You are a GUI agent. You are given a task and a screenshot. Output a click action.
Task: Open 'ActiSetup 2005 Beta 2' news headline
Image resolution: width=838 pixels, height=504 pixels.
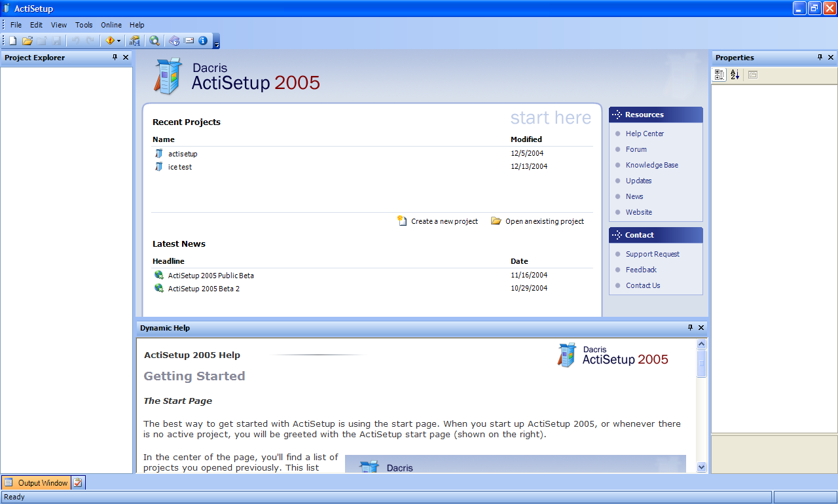(x=204, y=289)
